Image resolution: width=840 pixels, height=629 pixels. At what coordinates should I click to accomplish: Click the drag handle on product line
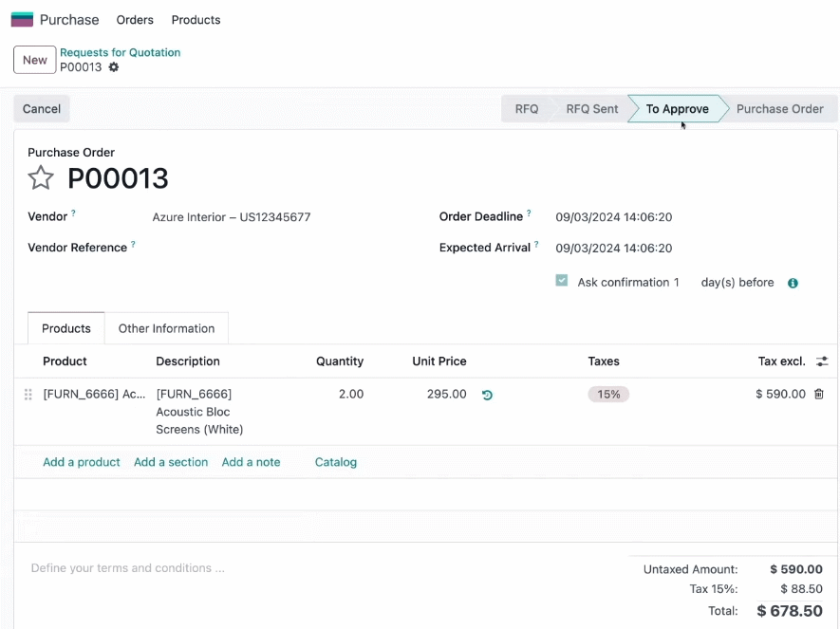[28, 395]
